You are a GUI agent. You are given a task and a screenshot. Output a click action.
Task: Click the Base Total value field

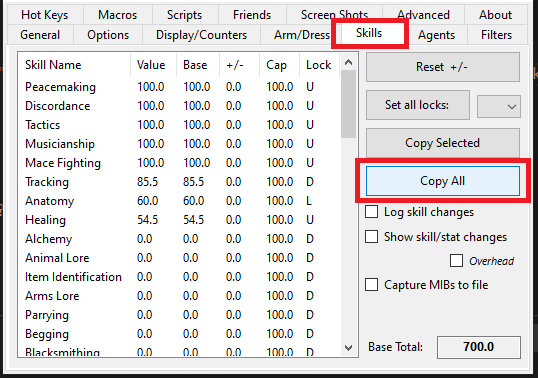[479, 347]
